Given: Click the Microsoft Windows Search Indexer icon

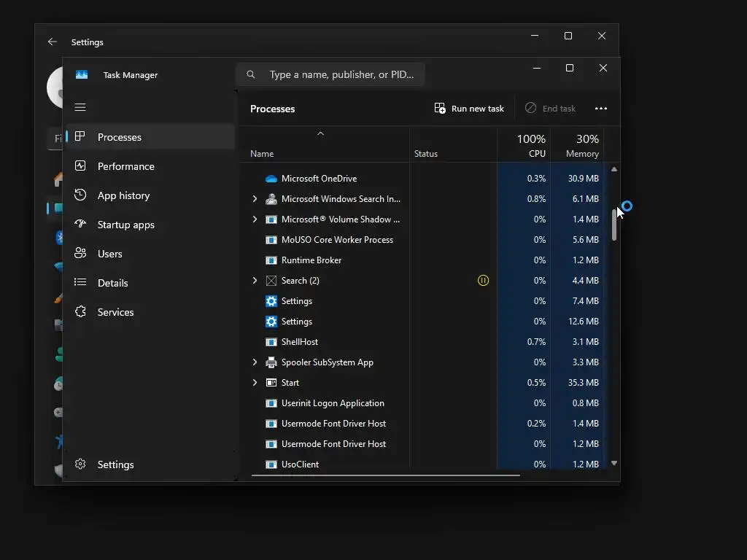Looking at the screenshot, I should click(x=271, y=199).
